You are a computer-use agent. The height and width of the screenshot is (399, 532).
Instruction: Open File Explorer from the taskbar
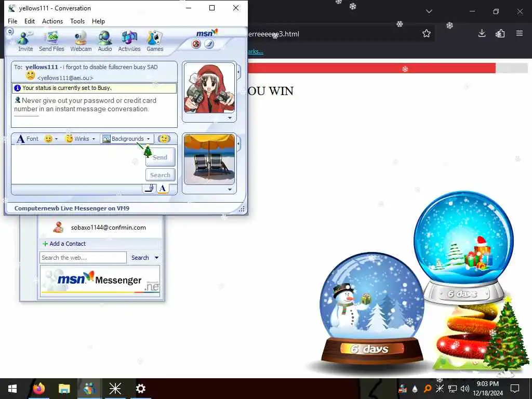[64, 389]
